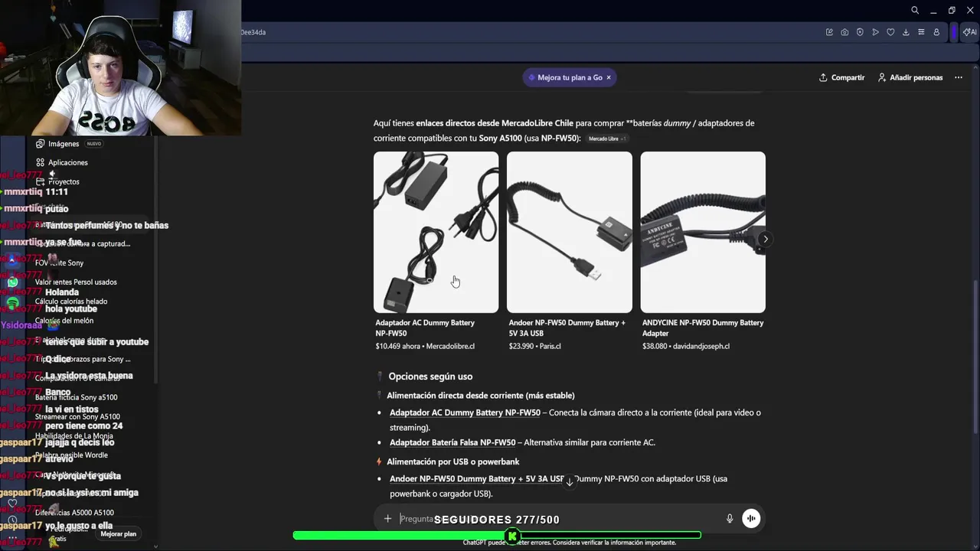Dismiss the Mejora tu plan a Go banner

609,77
